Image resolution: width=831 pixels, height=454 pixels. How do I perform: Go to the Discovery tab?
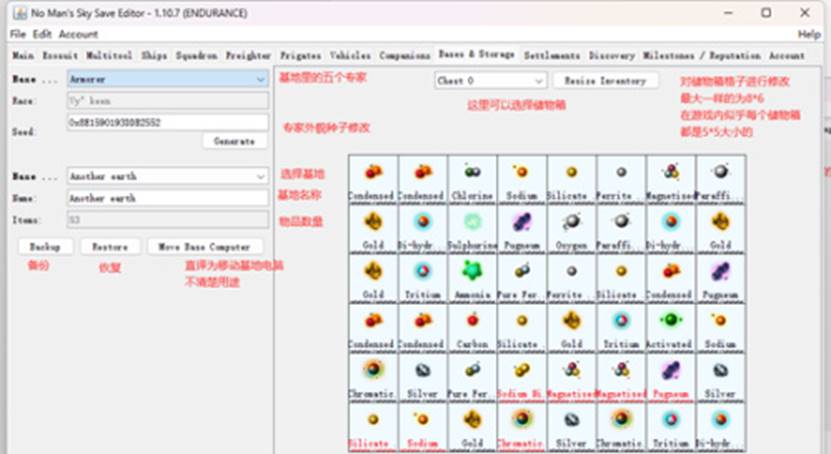(x=612, y=55)
